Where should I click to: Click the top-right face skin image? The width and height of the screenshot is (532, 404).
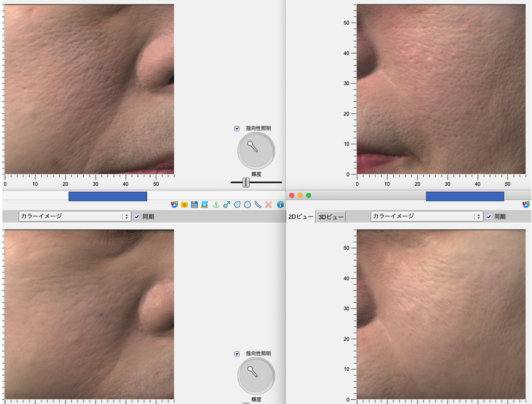click(x=441, y=89)
